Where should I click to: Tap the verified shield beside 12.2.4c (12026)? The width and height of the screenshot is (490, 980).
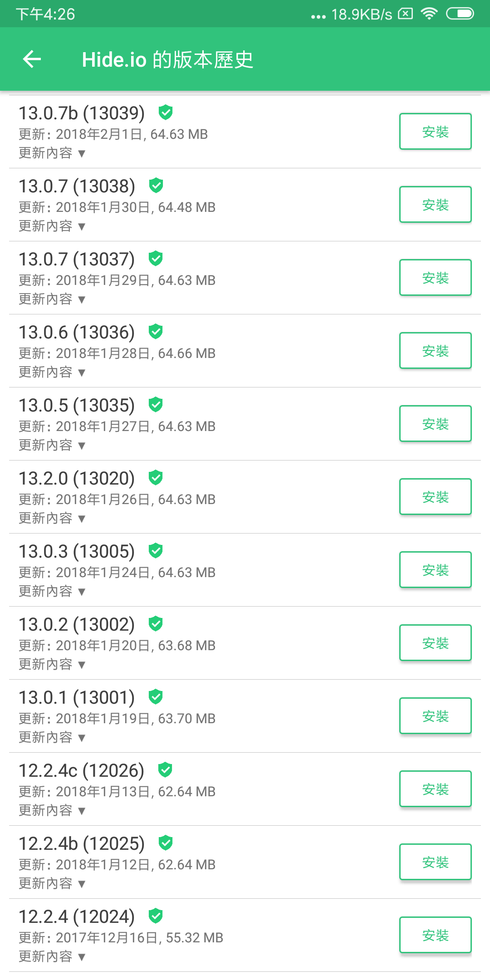point(165,769)
